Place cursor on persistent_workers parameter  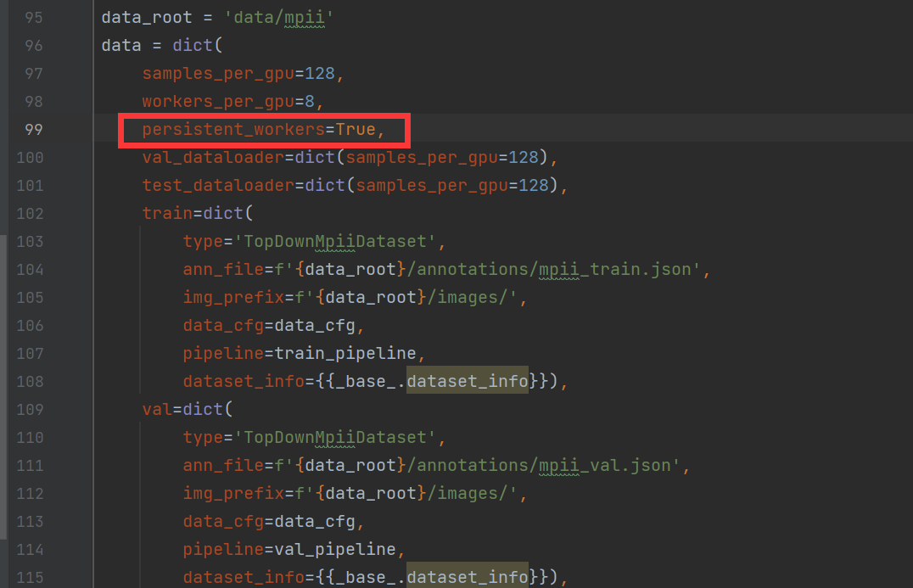(233, 129)
